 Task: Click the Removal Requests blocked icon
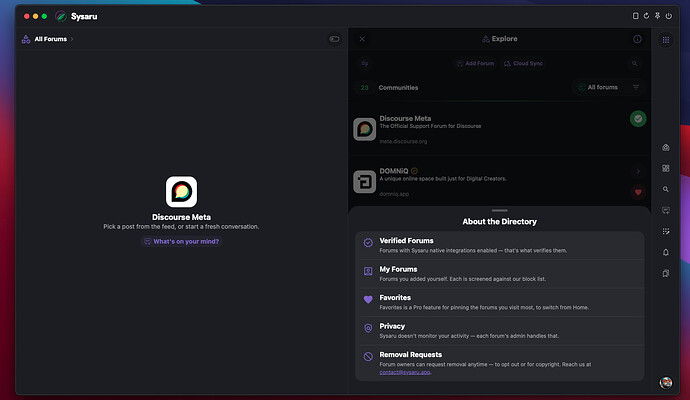tap(368, 356)
